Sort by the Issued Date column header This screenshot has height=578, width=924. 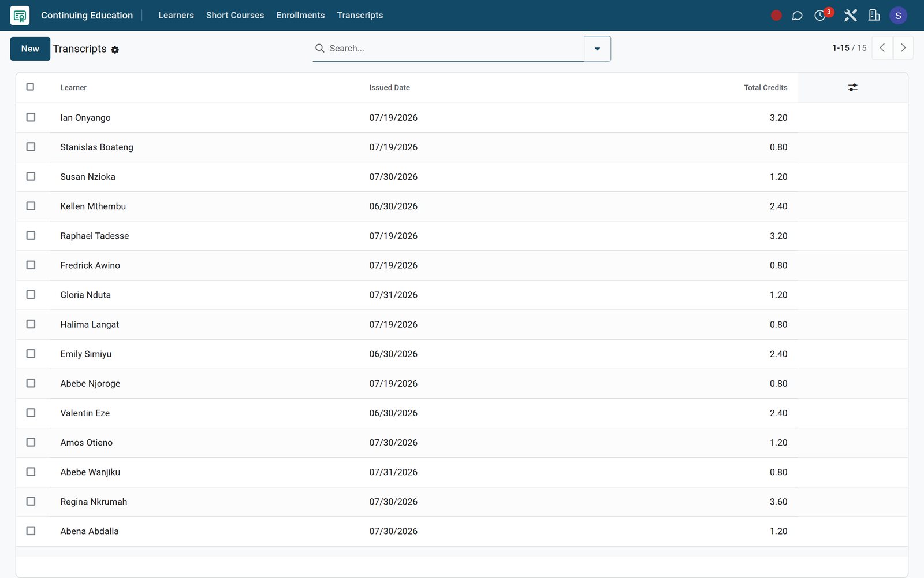[390, 88]
